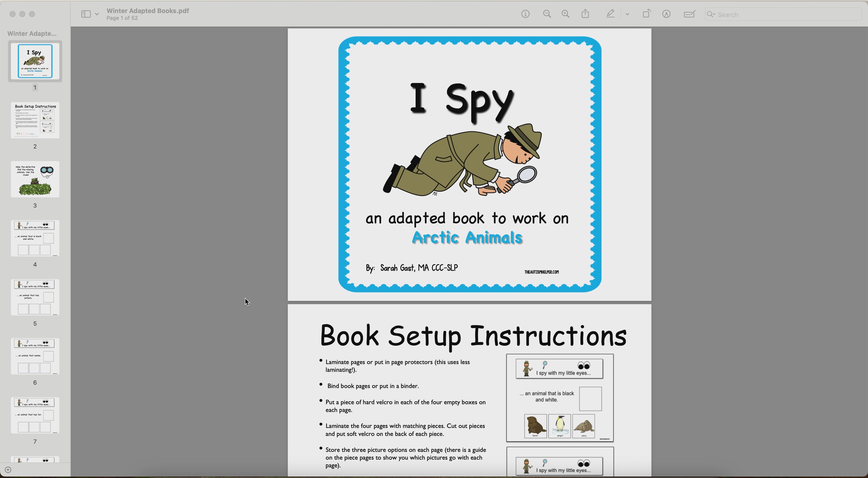Select the smart marker annotation tool
868x478 pixels.
690,14
